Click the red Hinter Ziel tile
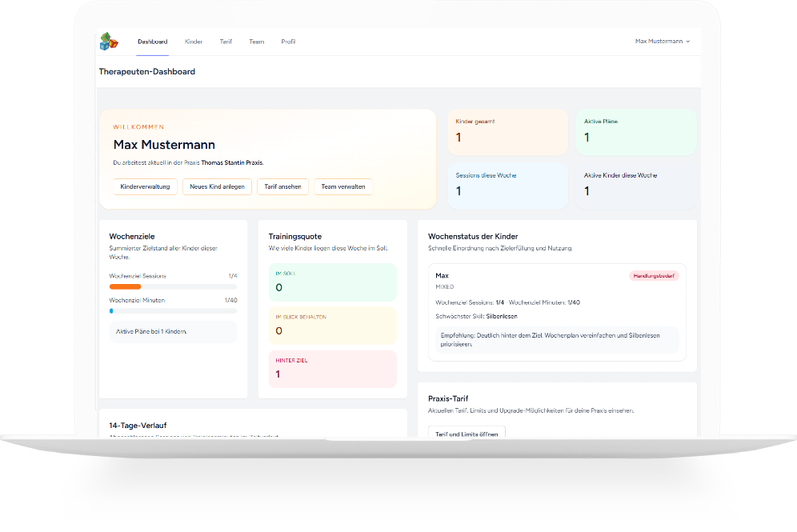The height and width of the screenshot is (532, 797). click(332, 369)
